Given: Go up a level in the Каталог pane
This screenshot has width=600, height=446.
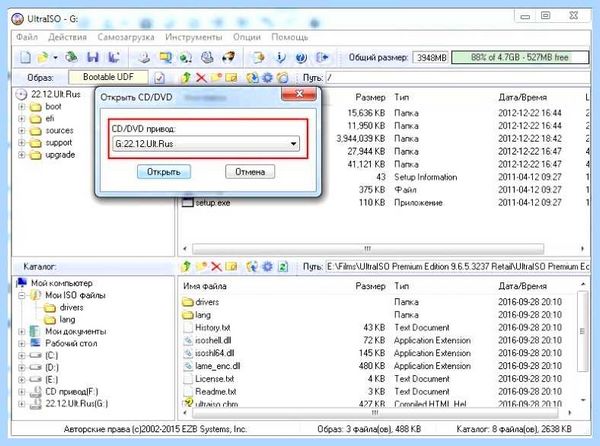Looking at the screenshot, I should [186, 266].
